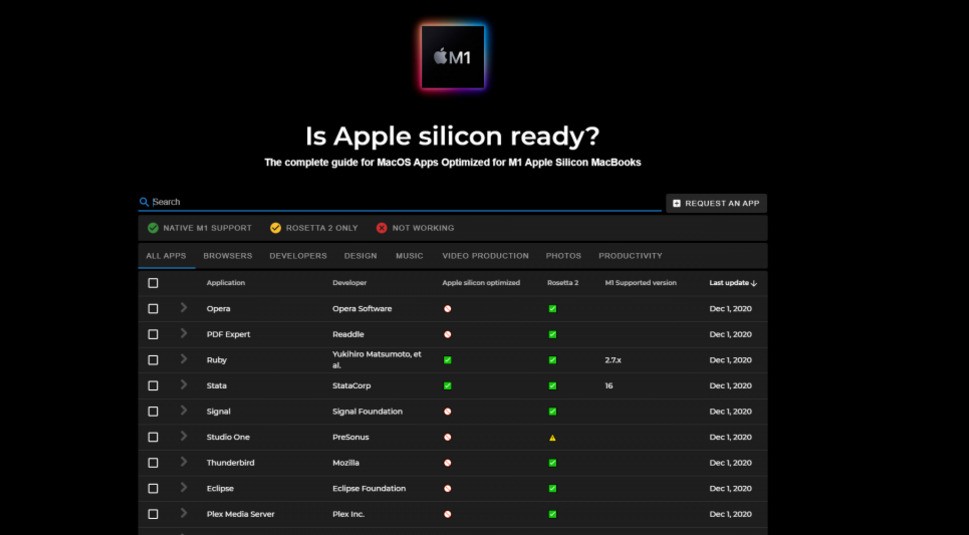The image size is (969, 535).
Task: Click the Apple M1 chip logo
Action: tap(453, 57)
